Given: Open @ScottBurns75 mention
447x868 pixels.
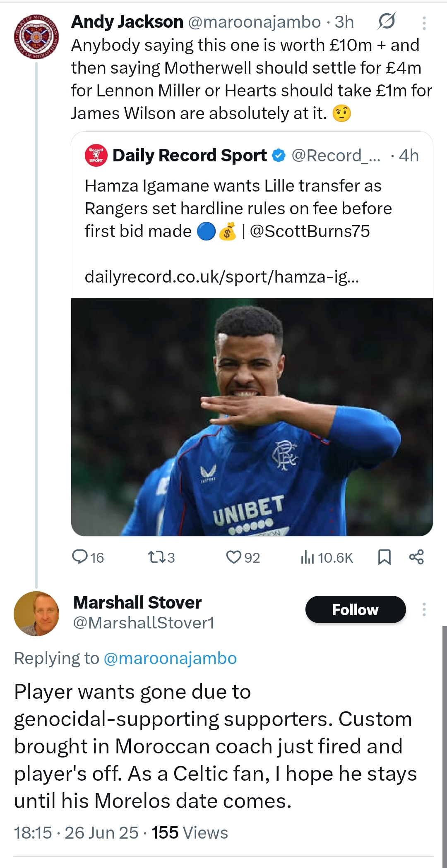Looking at the screenshot, I should (310, 231).
